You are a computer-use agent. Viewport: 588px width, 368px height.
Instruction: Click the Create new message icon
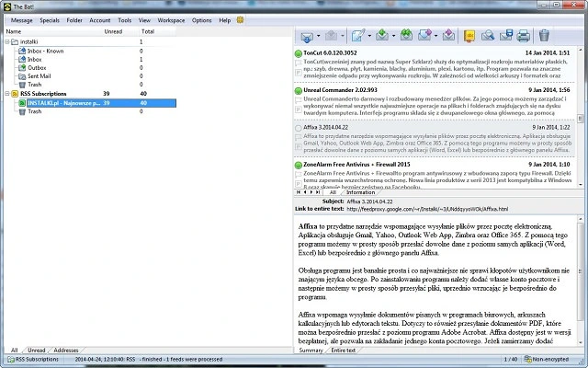coord(358,36)
